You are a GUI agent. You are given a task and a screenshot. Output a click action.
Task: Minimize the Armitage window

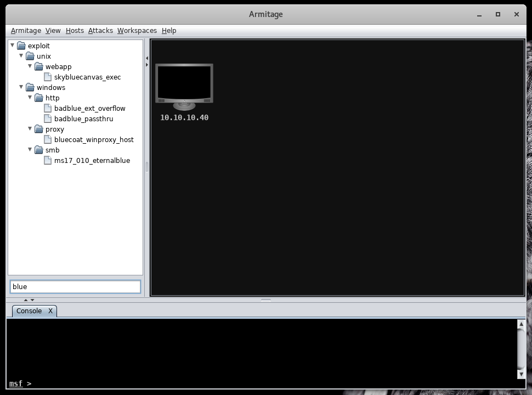pyautogui.click(x=479, y=15)
